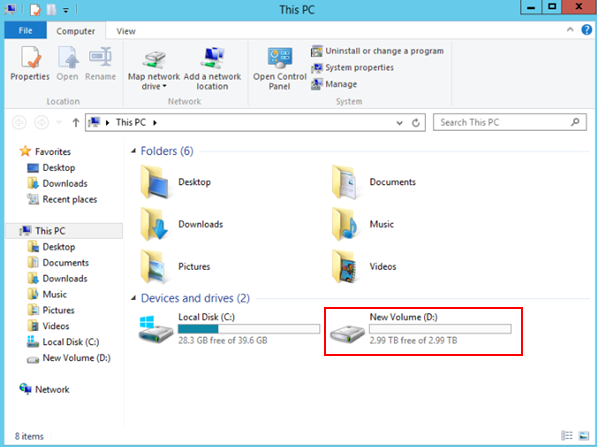
Task: Collapse the Folders (6) group
Action: coord(133,151)
